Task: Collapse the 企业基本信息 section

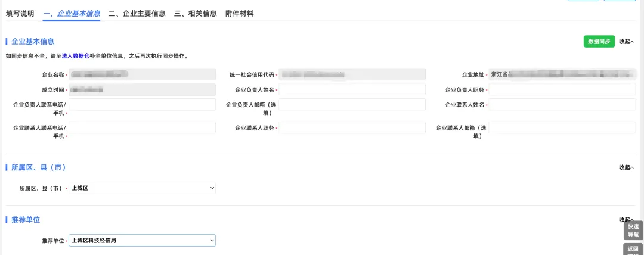Action: coord(626,42)
